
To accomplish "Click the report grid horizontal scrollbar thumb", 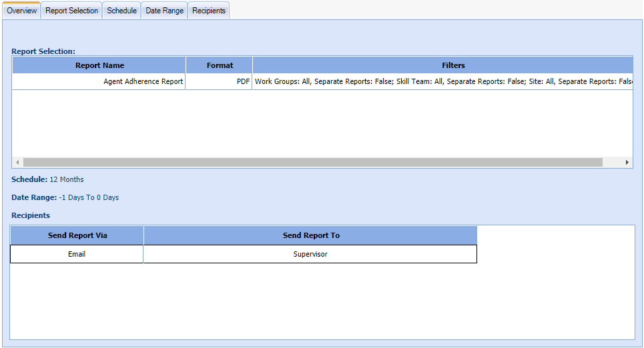I will tap(312, 163).
